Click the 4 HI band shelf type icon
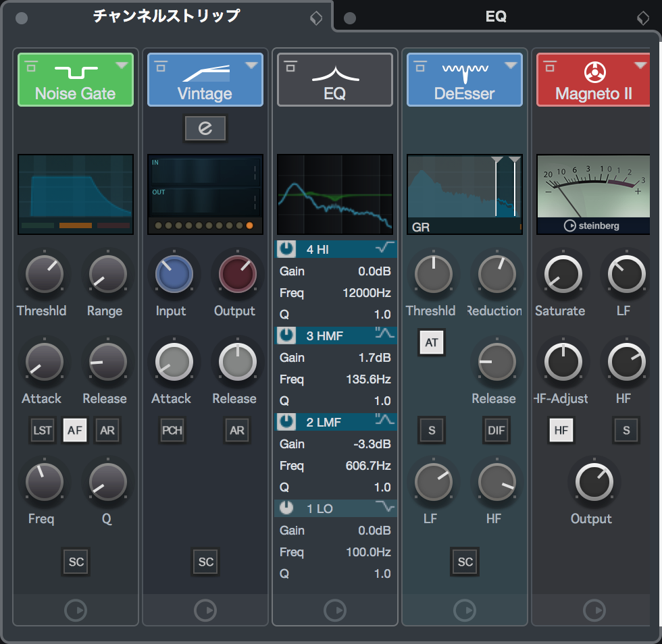 pyautogui.click(x=384, y=249)
